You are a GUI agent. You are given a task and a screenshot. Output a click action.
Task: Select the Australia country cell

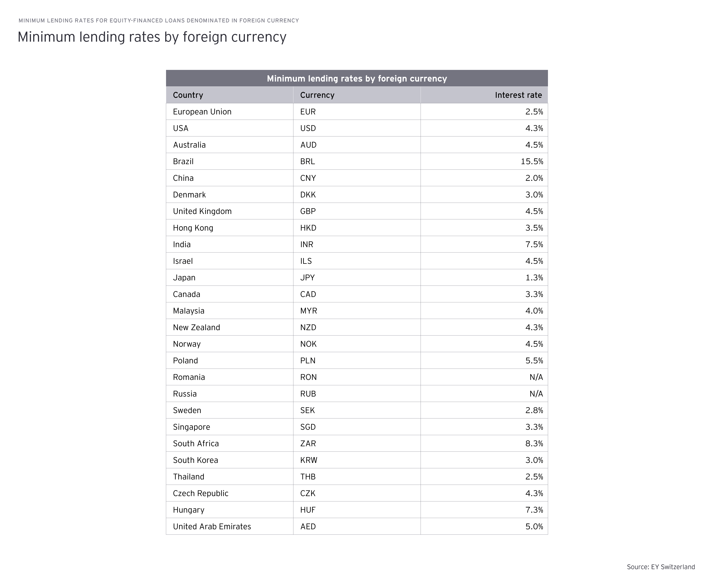click(x=189, y=145)
